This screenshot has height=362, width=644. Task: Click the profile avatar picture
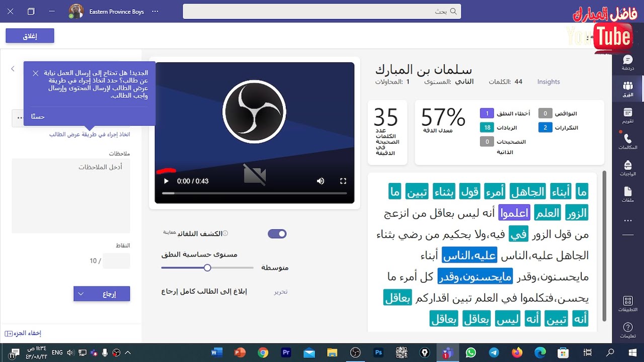(x=76, y=11)
